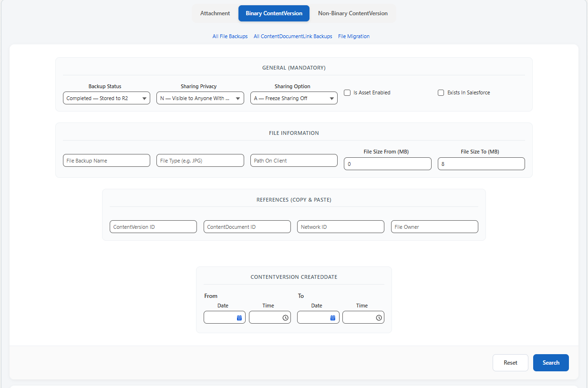588x388 pixels.
Task: Click the To Time input box
Action: 363,317
